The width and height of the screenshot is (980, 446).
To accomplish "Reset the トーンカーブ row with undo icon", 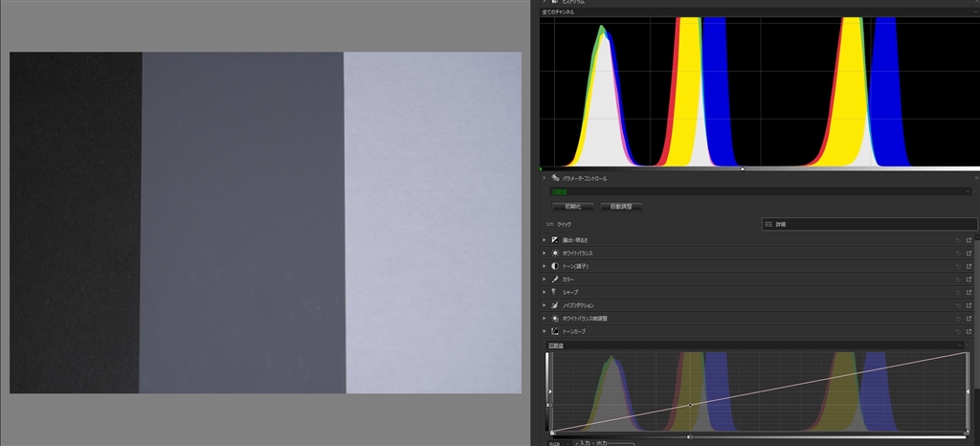I will point(958,332).
